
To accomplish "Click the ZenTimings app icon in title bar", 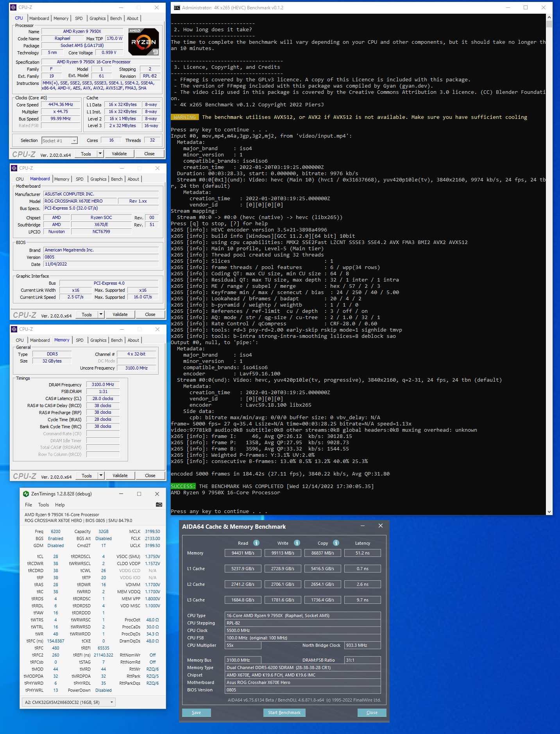I will pos(26,494).
